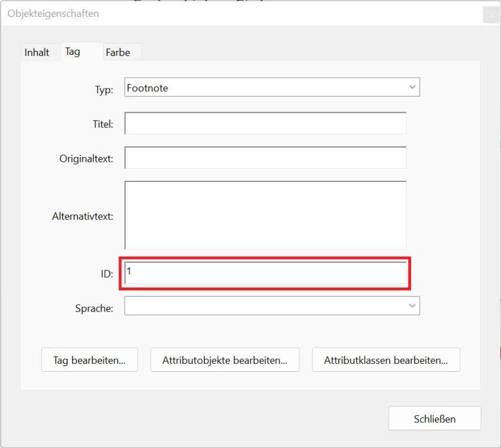Click inside the Alternativtext text area
The width and height of the screenshot is (501, 448).
265,215
